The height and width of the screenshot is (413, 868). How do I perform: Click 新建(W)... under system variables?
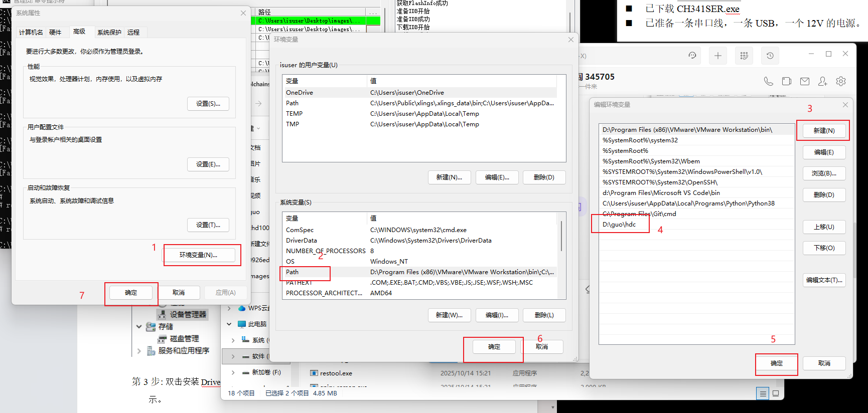click(450, 315)
